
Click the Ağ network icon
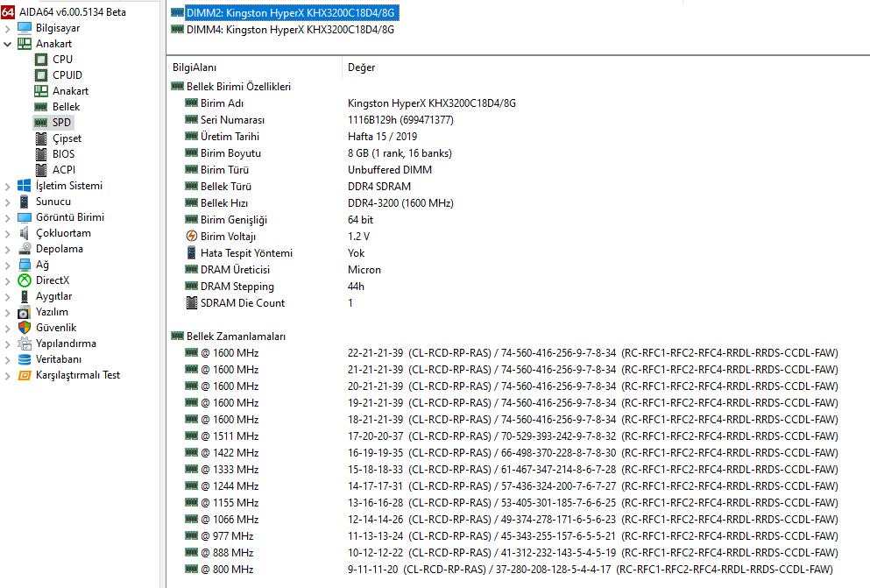(25, 265)
